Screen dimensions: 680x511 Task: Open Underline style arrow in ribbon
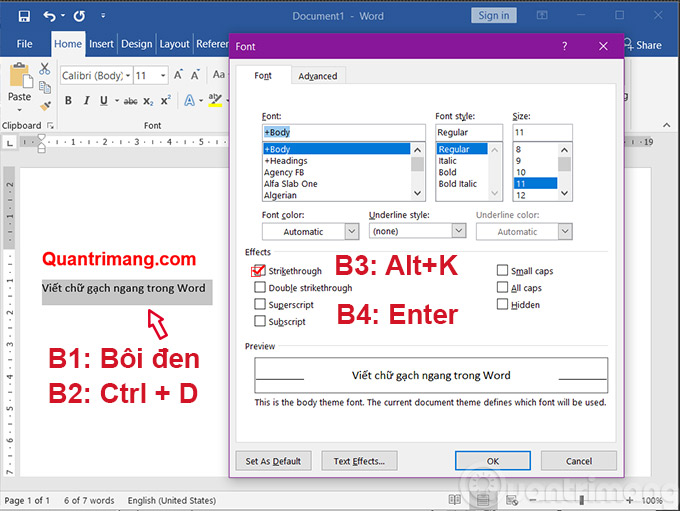click(x=117, y=101)
